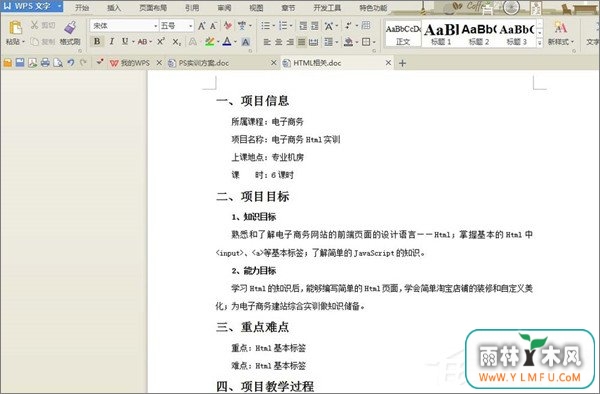
Task: Apply the 标题 2 style
Action: (x=479, y=34)
